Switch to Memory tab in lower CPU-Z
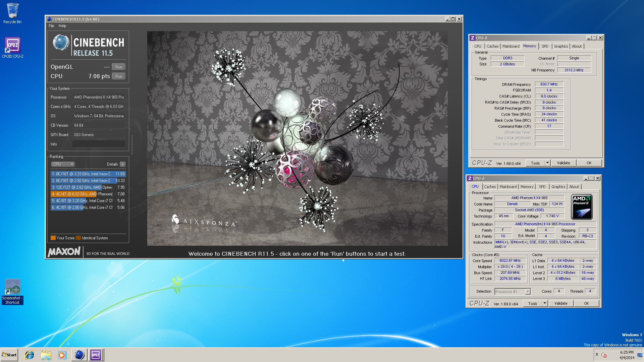This screenshot has height=362, width=644. click(527, 187)
